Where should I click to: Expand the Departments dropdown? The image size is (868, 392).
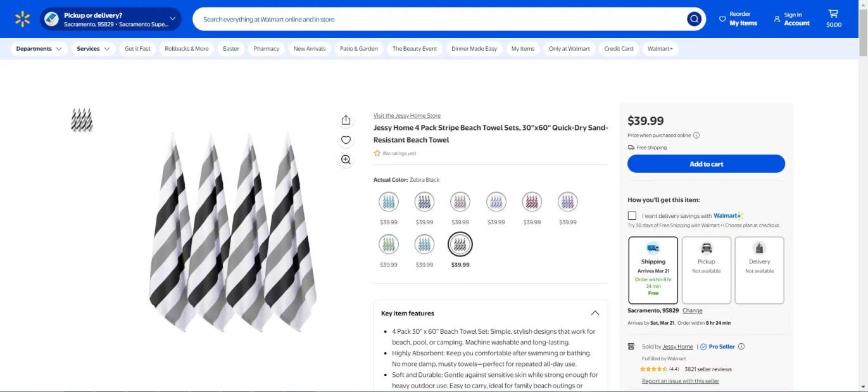tap(39, 49)
